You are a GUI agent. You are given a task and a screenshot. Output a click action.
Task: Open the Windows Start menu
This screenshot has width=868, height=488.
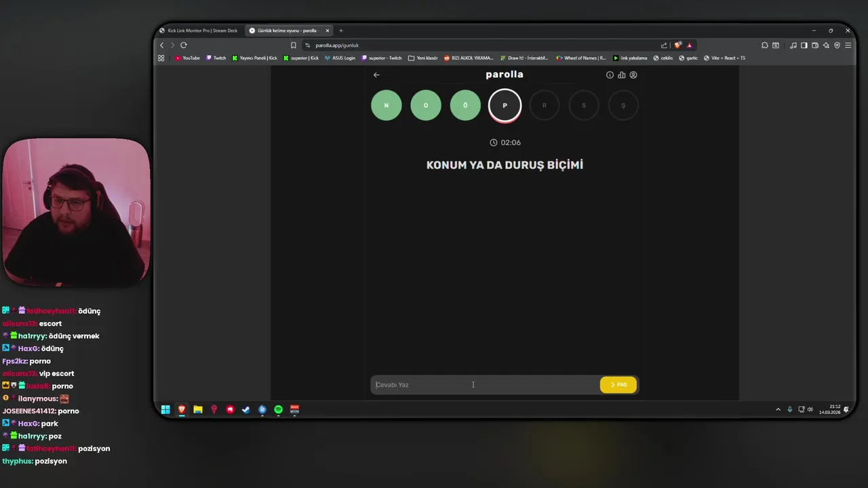pos(165,409)
